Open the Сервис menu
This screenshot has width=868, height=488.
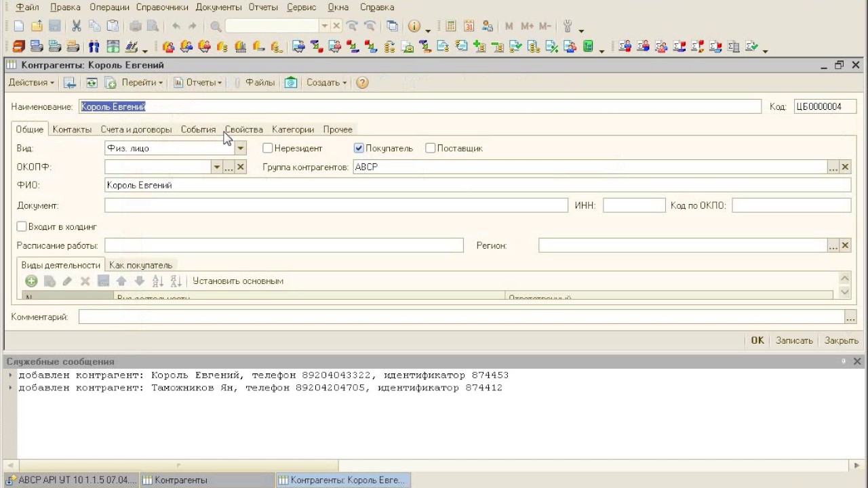301,7
